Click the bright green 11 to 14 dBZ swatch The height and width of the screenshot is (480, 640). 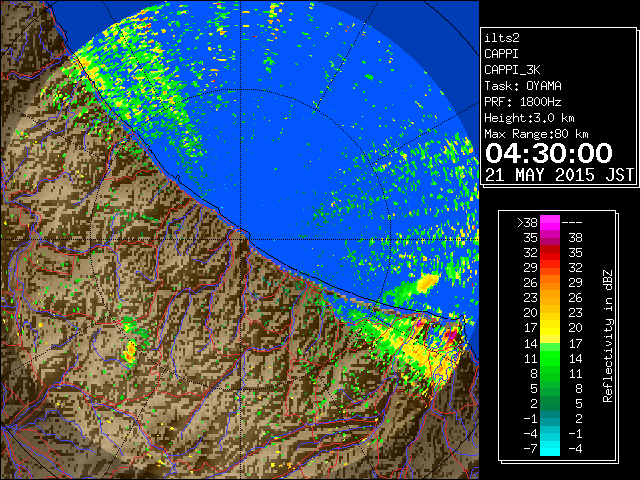[550, 358]
